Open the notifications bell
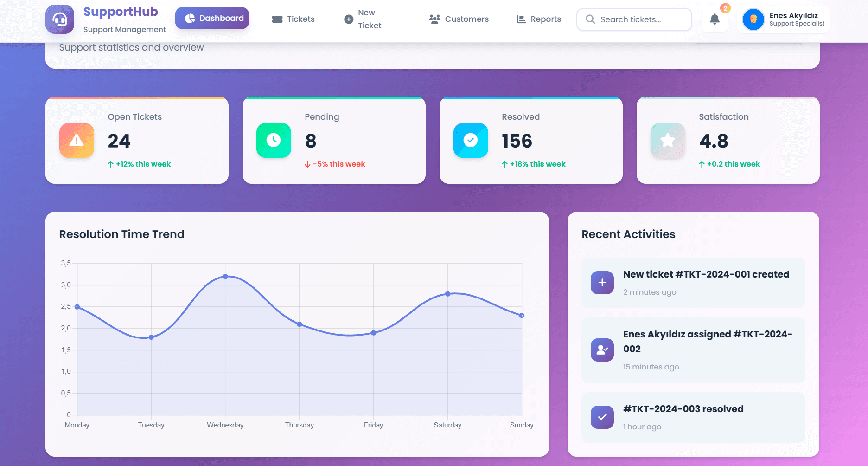Screen dimensions: 868x466 pyautogui.click(x=715, y=19)
